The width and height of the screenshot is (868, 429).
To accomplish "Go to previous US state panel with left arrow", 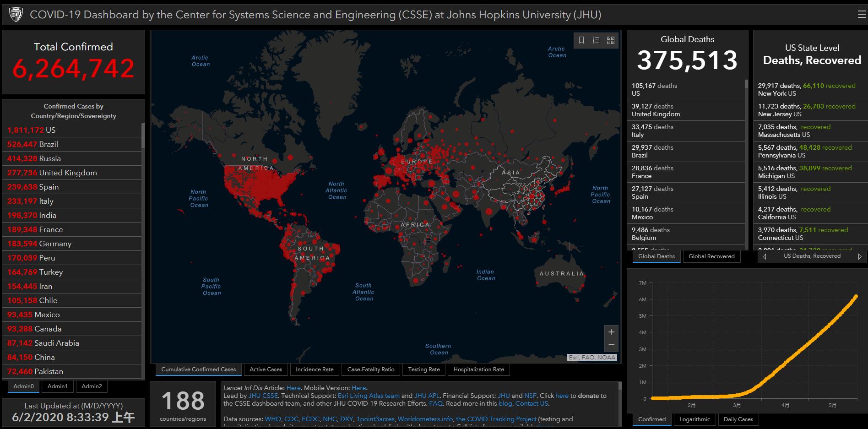I will (x=765, y=256).
